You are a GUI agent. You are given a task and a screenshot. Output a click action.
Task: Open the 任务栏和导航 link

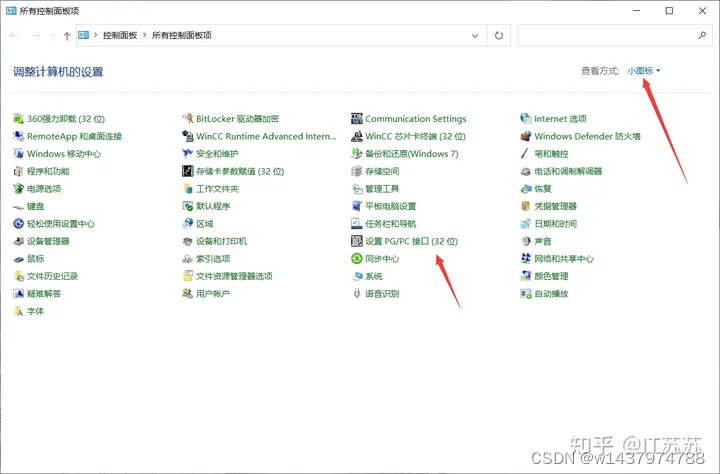tap(391, 224)
